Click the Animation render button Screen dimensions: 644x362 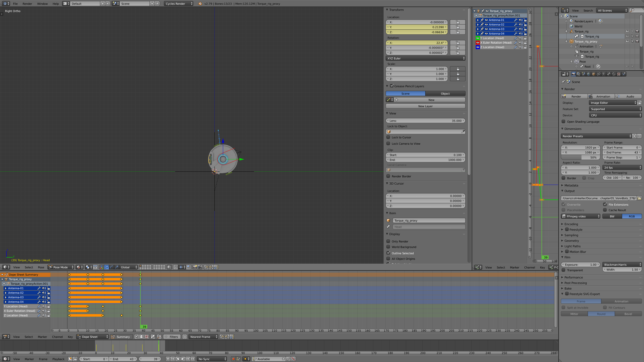tap(601, 96)
